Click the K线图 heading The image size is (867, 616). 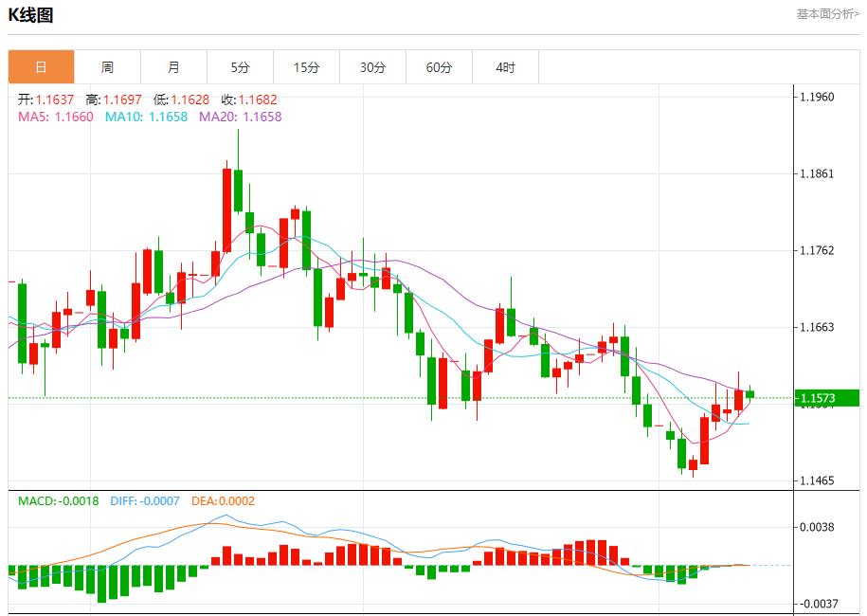[30, 15]
